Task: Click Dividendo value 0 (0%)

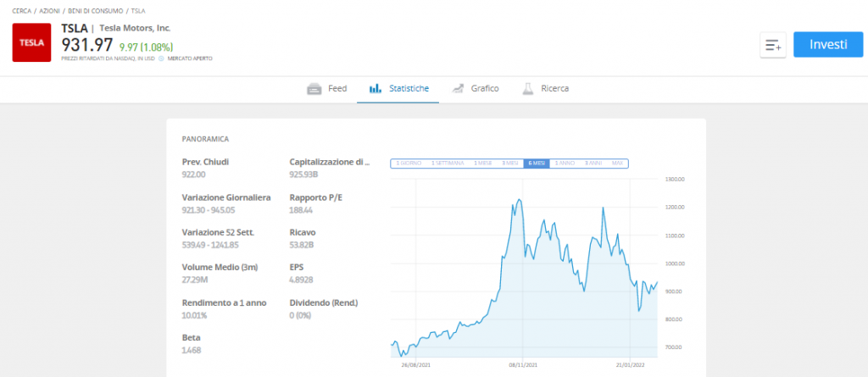Action: point(301,315)
